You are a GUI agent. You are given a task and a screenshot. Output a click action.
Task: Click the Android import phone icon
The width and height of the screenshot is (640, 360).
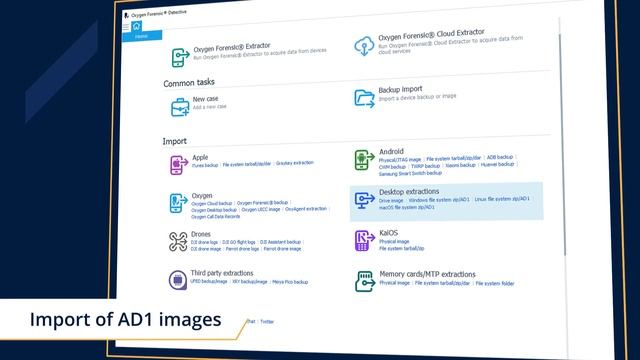point(364,160)
